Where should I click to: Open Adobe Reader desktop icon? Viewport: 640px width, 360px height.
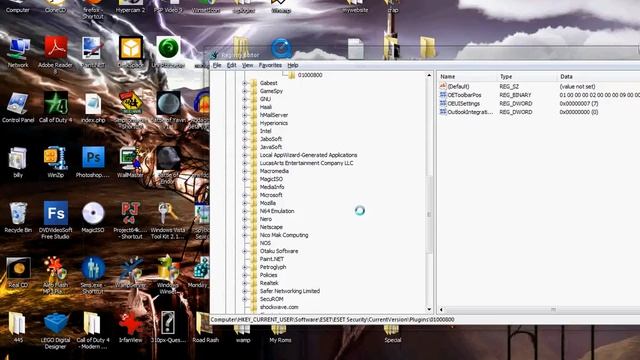click(55, 49)
